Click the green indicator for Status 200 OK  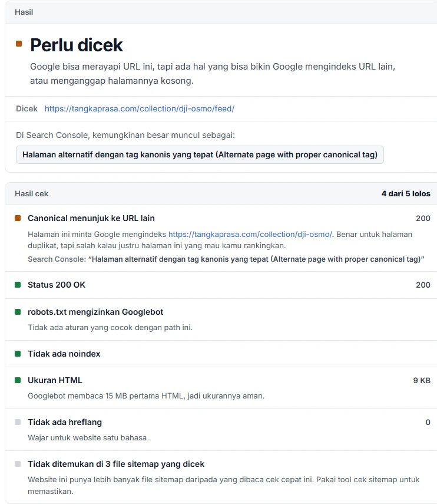coord(18,285)
